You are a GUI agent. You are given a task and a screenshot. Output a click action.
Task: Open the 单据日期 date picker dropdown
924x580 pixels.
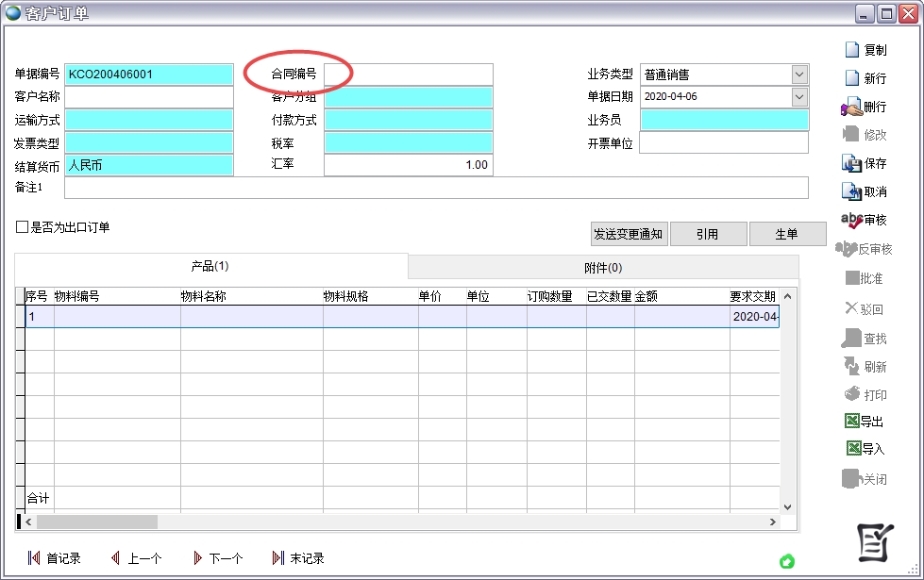tap(799, 96)
